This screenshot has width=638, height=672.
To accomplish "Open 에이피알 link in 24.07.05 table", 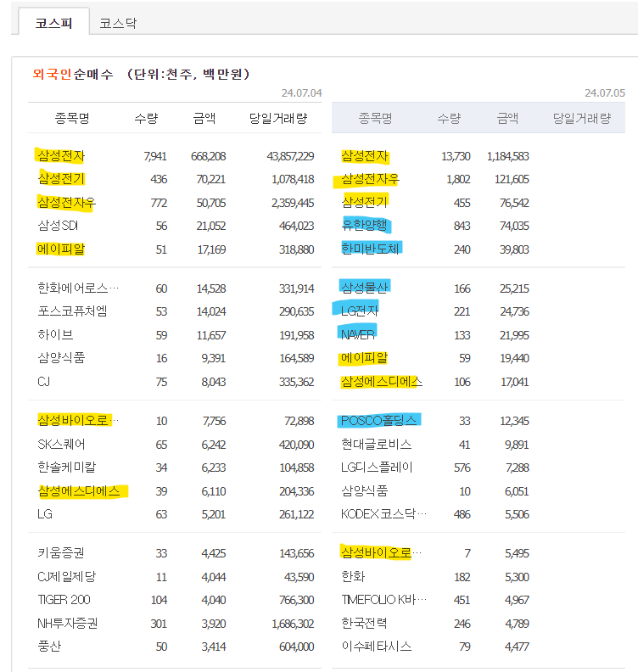I will (364, 358).
